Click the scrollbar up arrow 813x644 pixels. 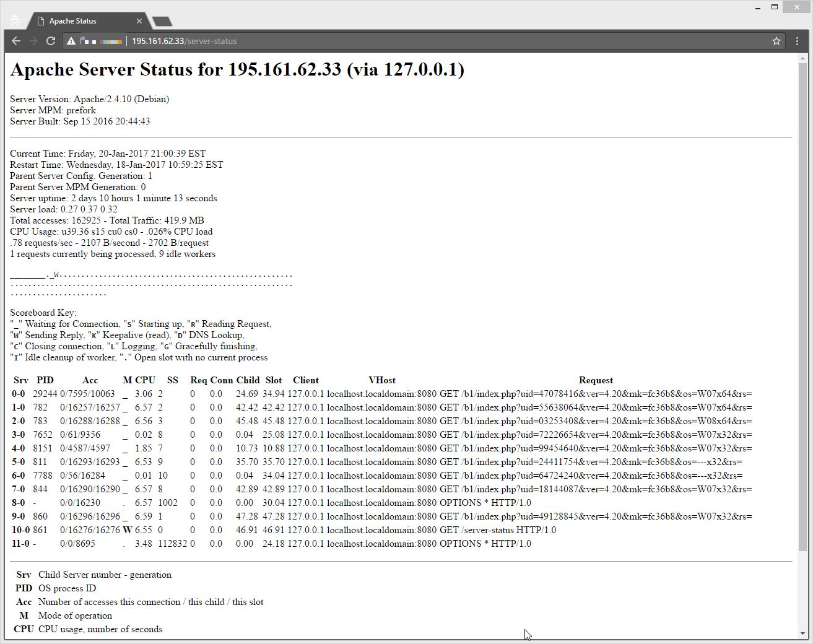click(803, 58)
